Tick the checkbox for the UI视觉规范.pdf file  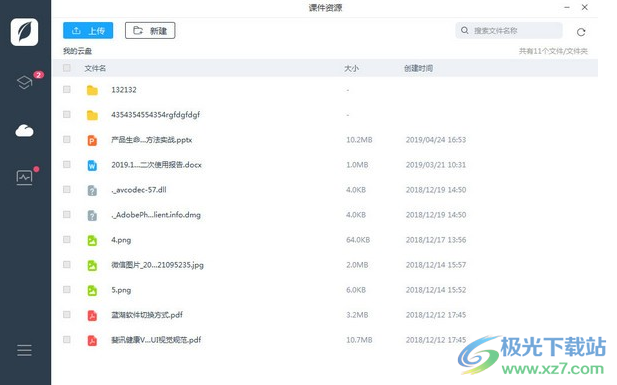[67, 339]
